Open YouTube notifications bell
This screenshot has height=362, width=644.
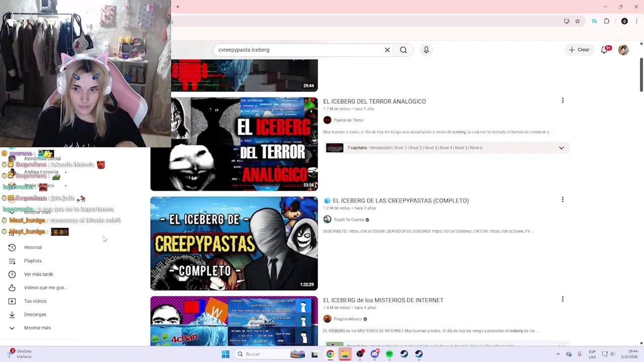coord(604,50)
